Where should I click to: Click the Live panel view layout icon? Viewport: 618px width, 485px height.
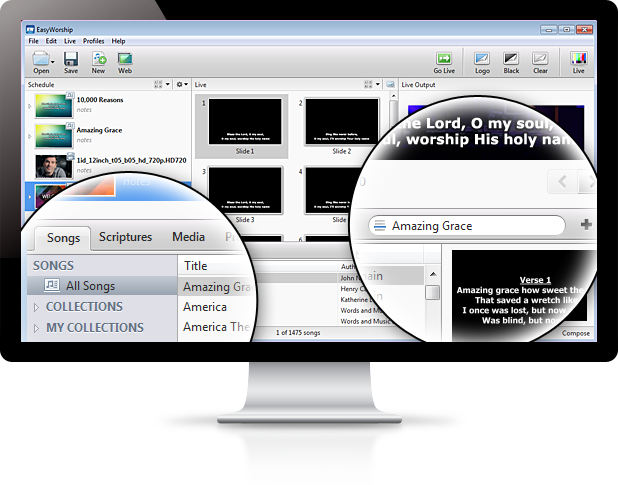click(368, 84)
